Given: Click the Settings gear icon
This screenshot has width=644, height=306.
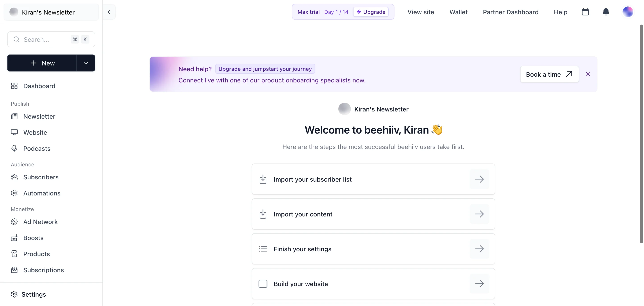Looking at the screenshot, I should tap(14, 294).
